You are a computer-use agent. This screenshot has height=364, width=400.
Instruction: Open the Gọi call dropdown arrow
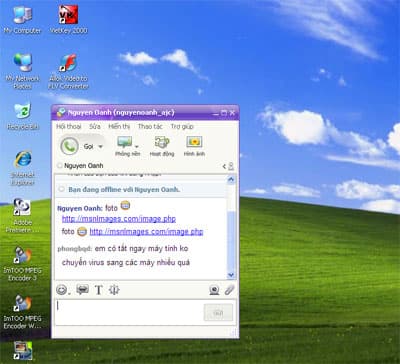pyautogui.click(x=100, y=147)
